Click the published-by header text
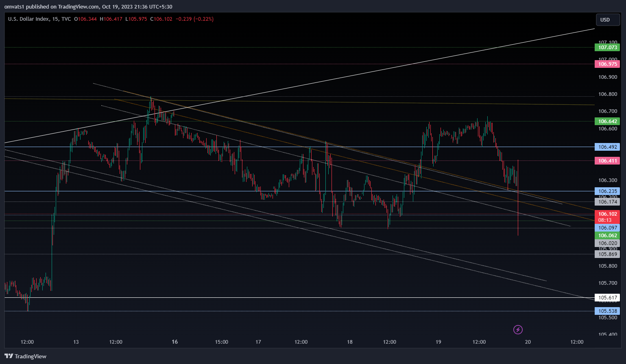 coord(88,7)
